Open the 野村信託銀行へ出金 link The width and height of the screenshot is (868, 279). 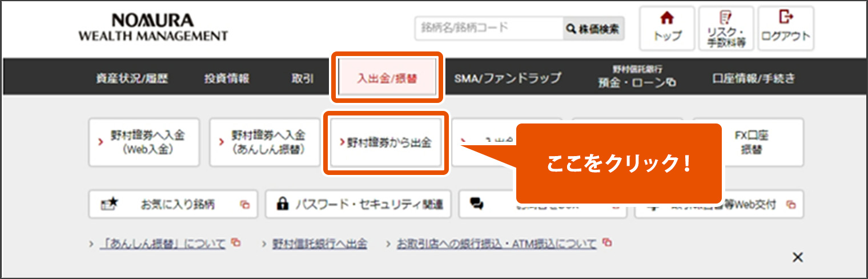(x=319, y=243)
